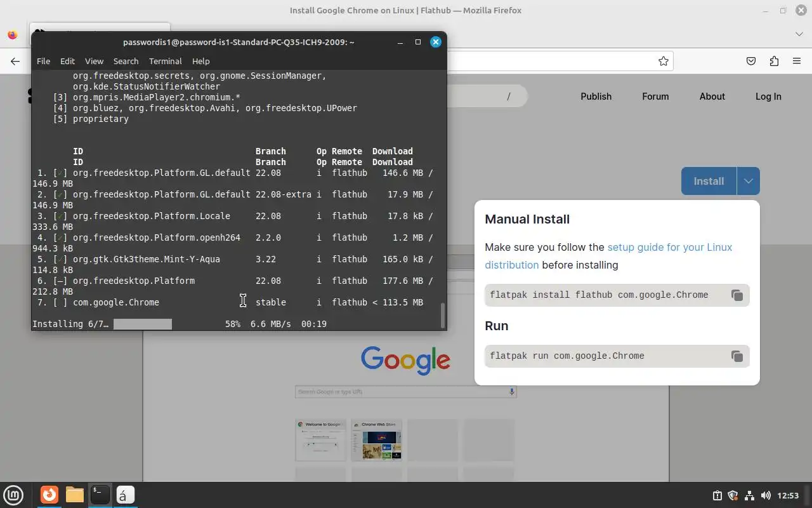Click org.mpris.MediaPlayer2.chromium.* line
The height and width of the screenshot is (508, 812).
[157, 97]
